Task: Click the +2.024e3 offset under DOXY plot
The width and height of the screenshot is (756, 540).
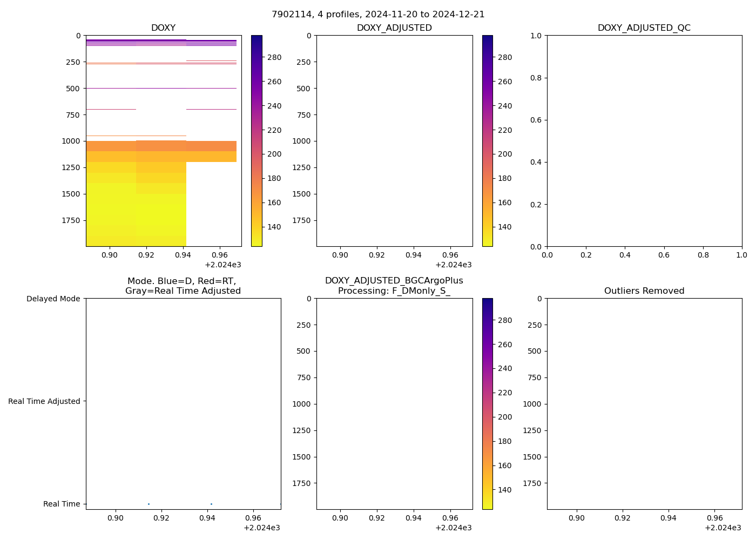Action: (x=222, y=265)
